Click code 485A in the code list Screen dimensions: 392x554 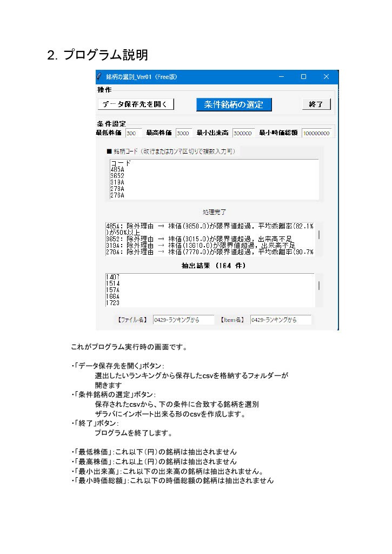[117, 169]
